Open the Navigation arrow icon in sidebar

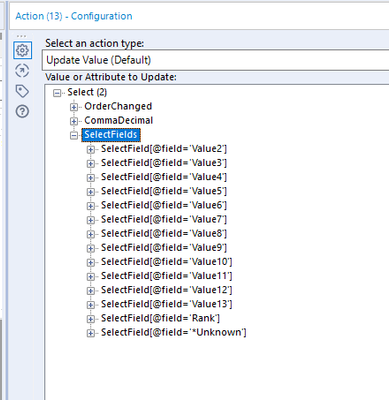coord(22,71)
